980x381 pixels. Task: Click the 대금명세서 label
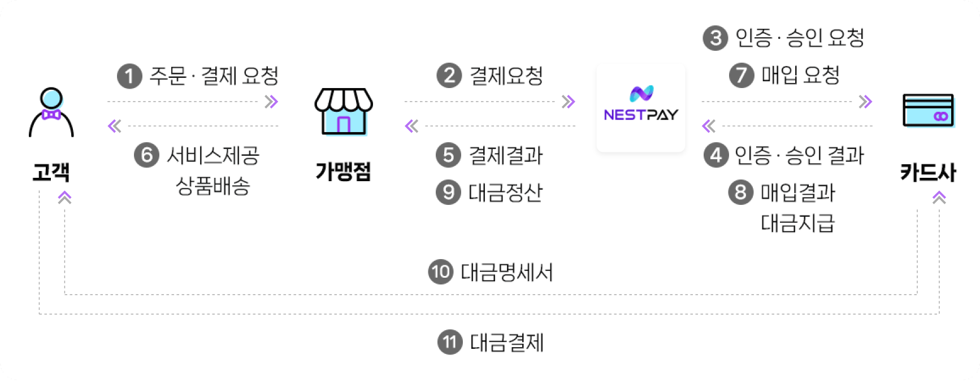click(507, 272)
